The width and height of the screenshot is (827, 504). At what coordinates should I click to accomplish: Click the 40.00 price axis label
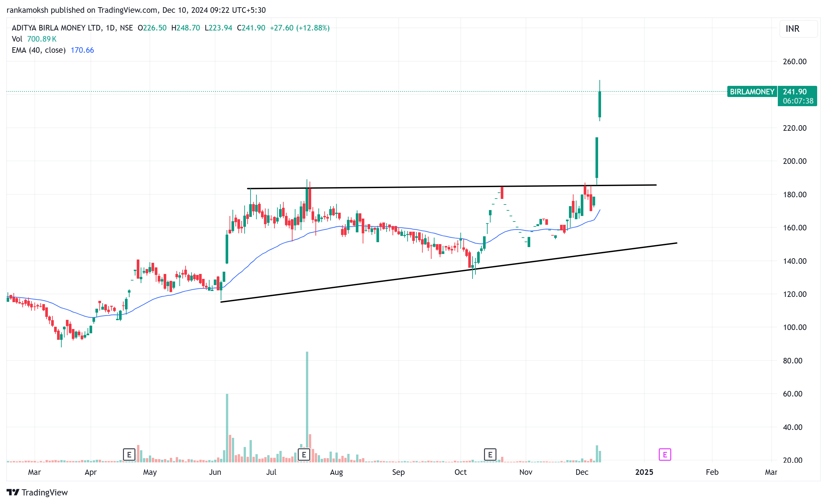point(793,427)
